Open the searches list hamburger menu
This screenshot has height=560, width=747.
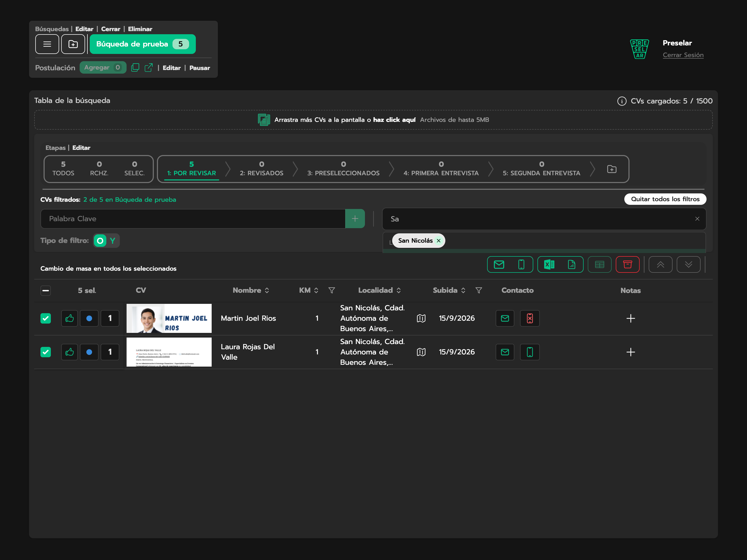47,44
